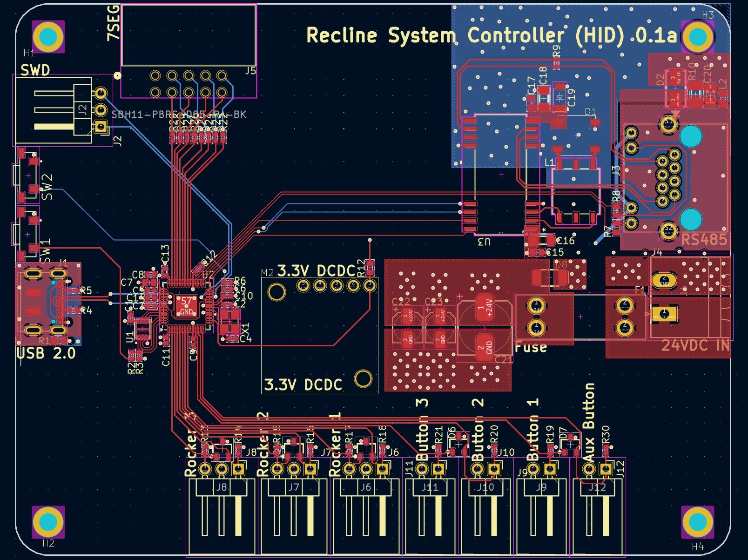
Task: Click the 'USB 2.0' silkscreen label
Action: pos(46,353)
